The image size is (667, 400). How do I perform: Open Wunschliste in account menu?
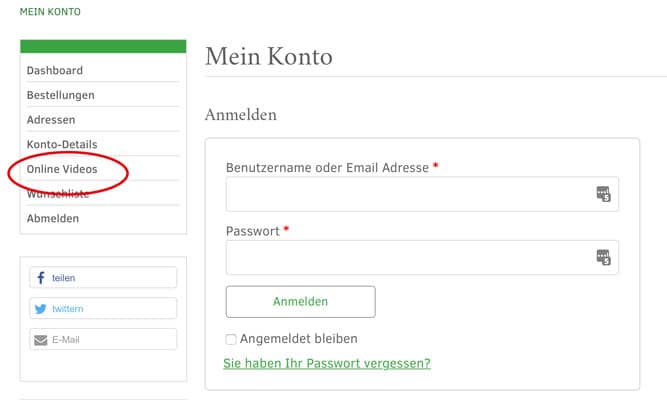[x=58, y=194]
